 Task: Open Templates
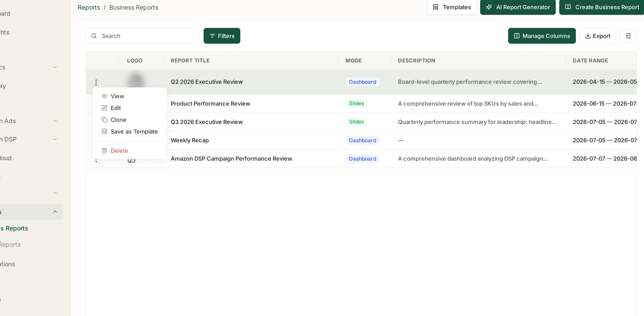(452, 7)
